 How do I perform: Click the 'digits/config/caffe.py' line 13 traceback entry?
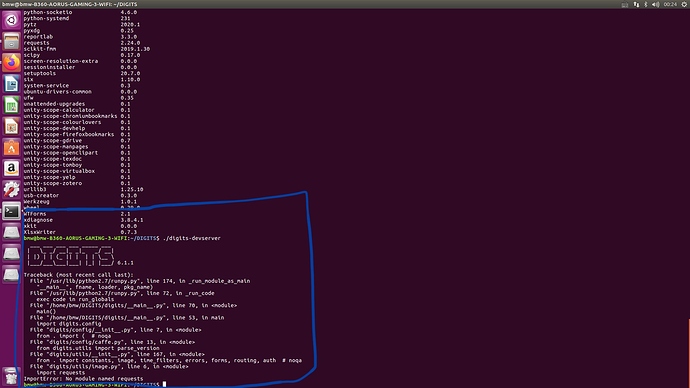point(112,342)
